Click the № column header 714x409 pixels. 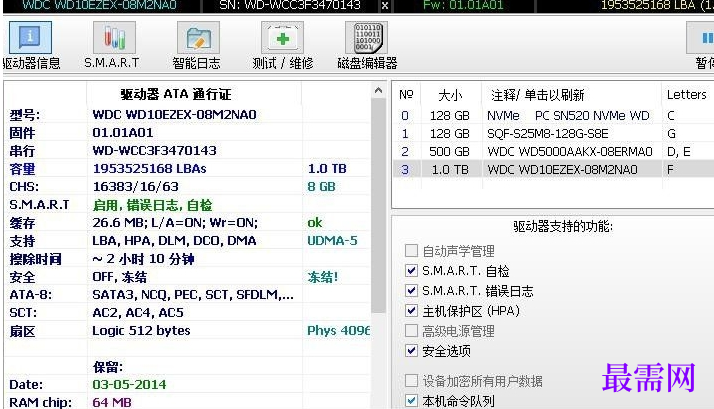coord(406,95)
